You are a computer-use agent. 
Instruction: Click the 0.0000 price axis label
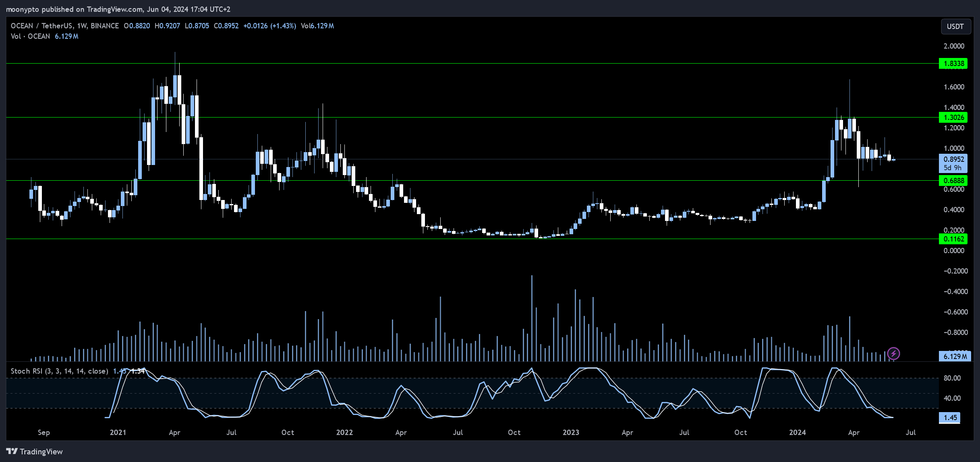point(954,251)
